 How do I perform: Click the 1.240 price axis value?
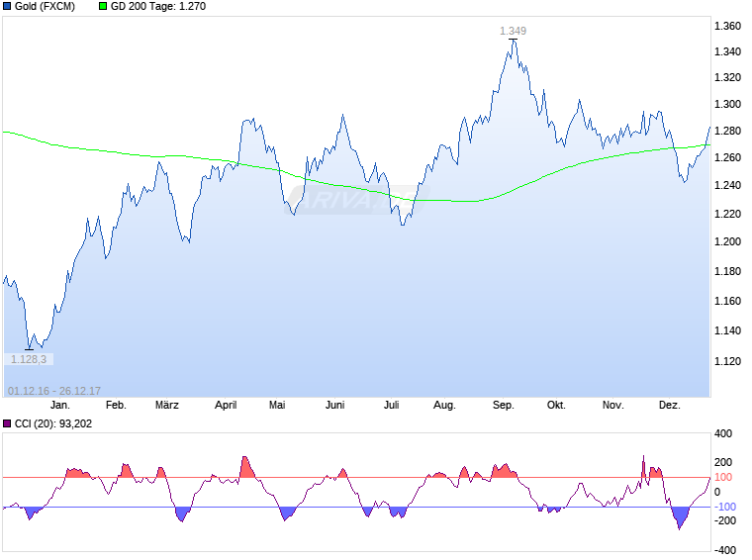pyautogui.click(x=727, y=185)
